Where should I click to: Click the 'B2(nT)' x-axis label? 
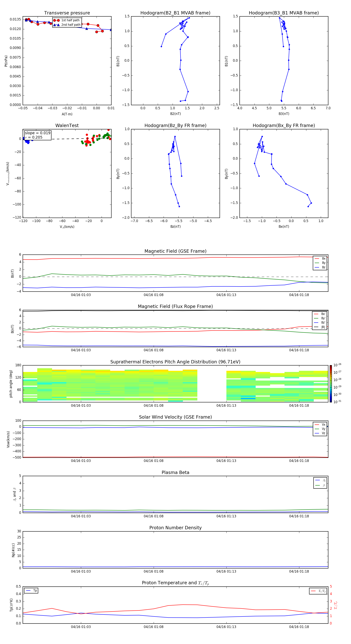pyautogui.click(x=175, y=114)
